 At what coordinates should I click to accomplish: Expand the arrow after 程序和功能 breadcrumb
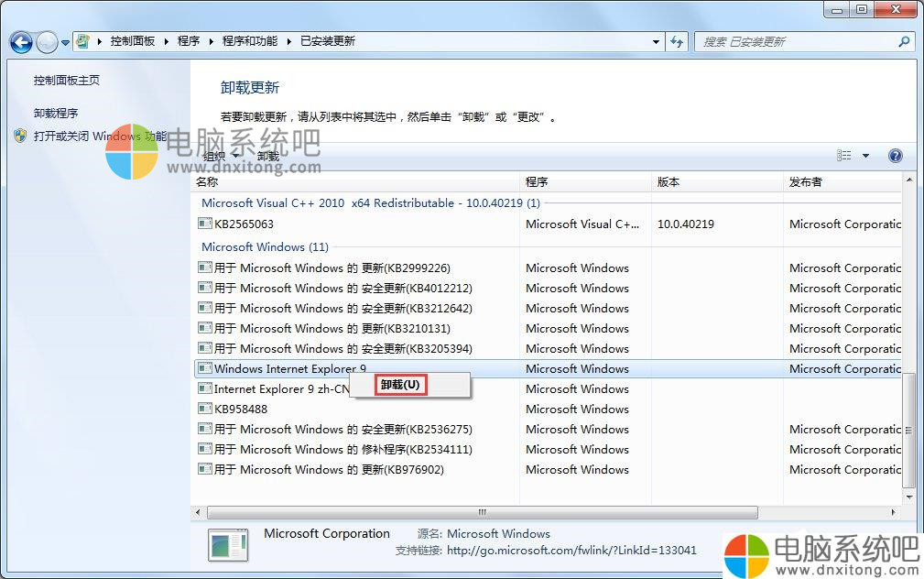pyautogui.click(x=289, y=41)
